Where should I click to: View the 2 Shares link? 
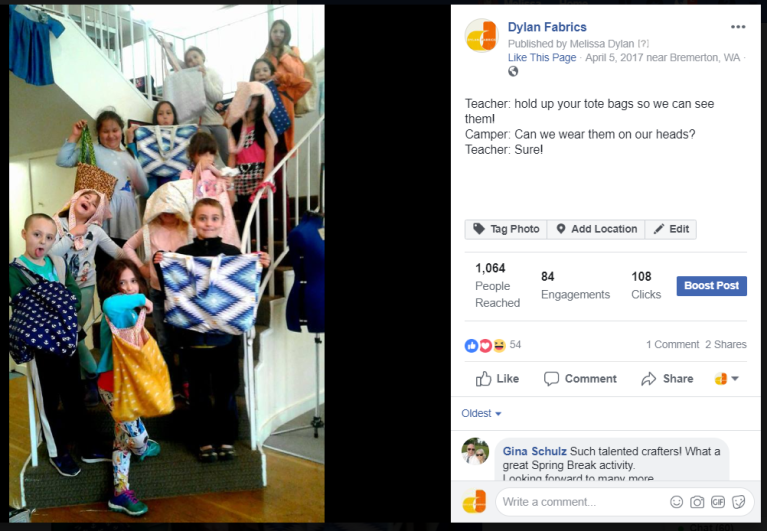tap(725, 344)
